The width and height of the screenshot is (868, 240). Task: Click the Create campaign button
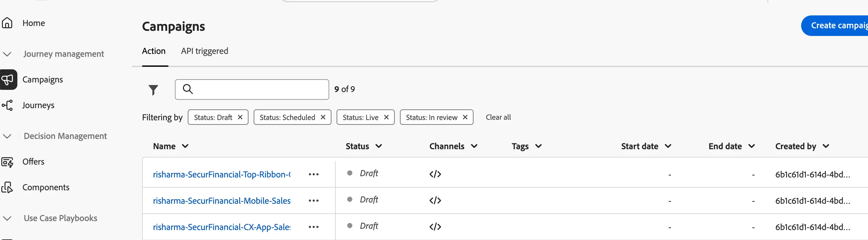(834, 26)
